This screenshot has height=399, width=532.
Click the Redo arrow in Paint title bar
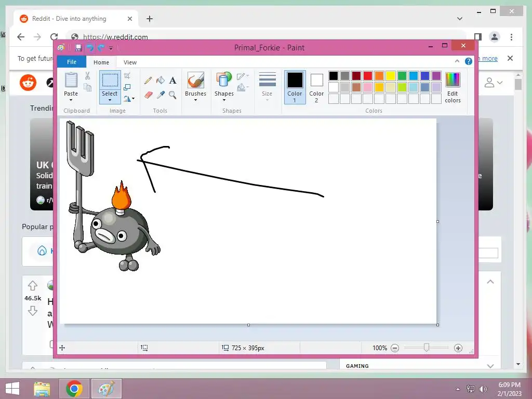coord(101,48)
